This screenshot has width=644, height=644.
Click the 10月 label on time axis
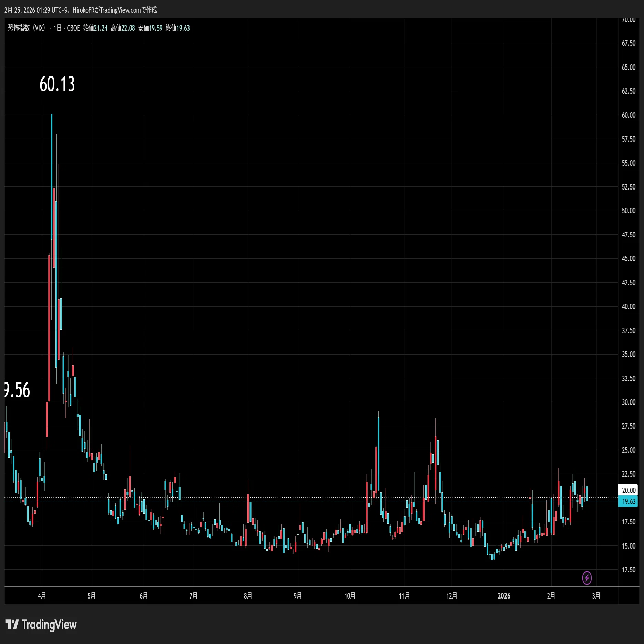coord(350,596)
